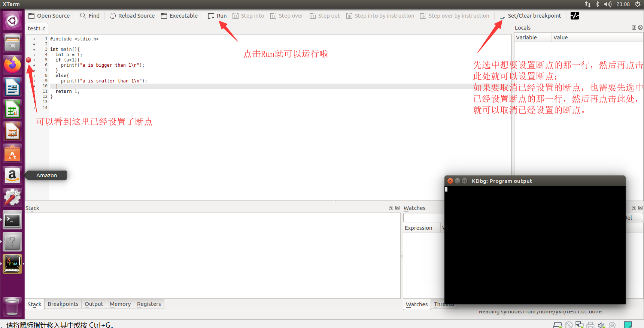Expand the plus marker beside line 3
644x328 pixels.
[34, 49]
